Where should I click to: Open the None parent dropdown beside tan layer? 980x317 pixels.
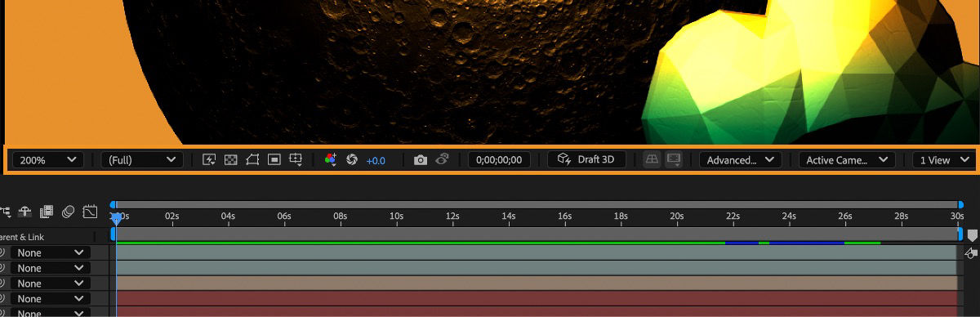[50, 284]
